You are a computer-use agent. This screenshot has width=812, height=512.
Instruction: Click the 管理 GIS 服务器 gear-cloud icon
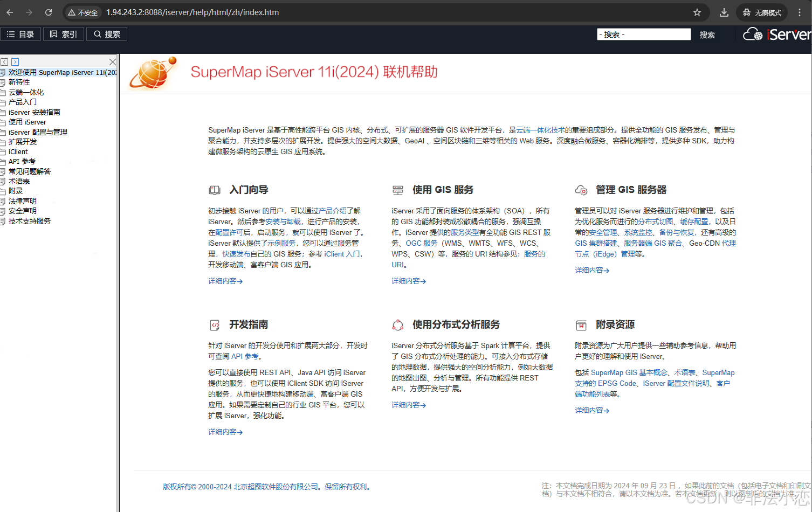tap(581, 190)
